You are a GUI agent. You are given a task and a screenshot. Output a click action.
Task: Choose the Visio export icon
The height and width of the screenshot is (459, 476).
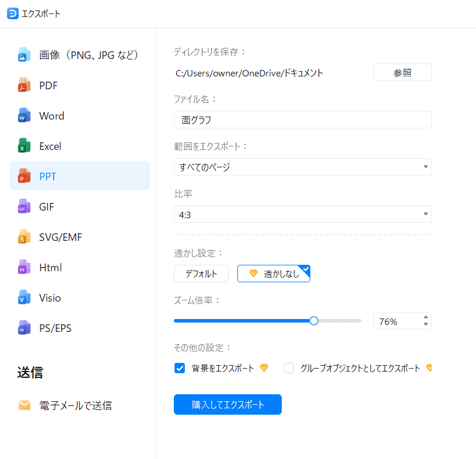tap(24, 298)
